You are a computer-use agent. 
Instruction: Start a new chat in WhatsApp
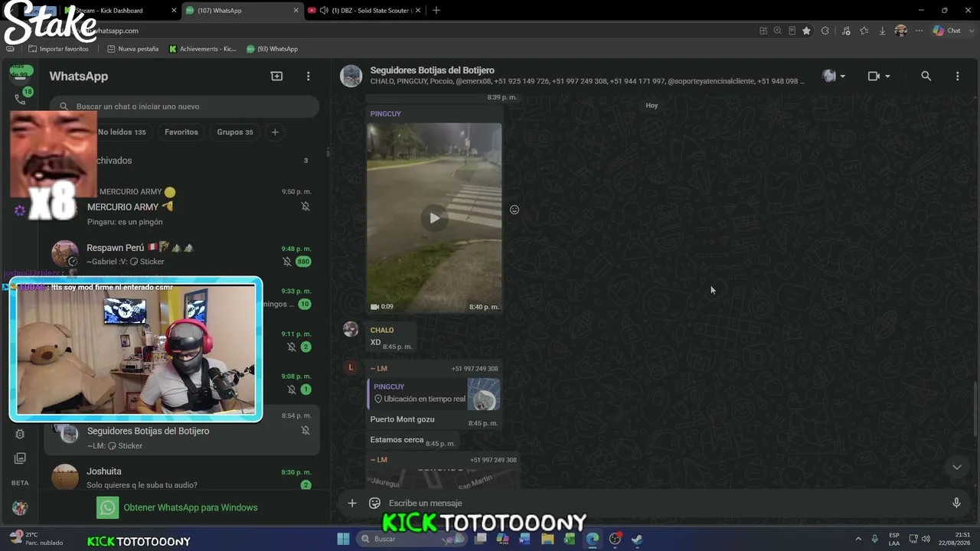click(x=276, y=77)
